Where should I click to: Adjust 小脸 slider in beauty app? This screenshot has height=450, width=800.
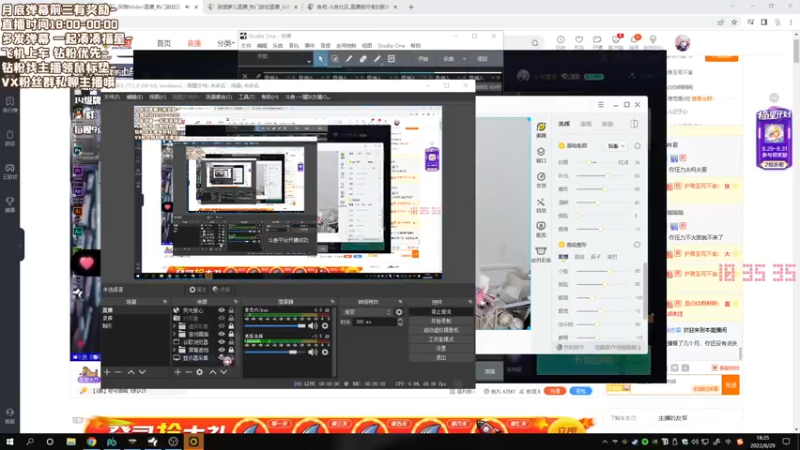tap(605, 271)
